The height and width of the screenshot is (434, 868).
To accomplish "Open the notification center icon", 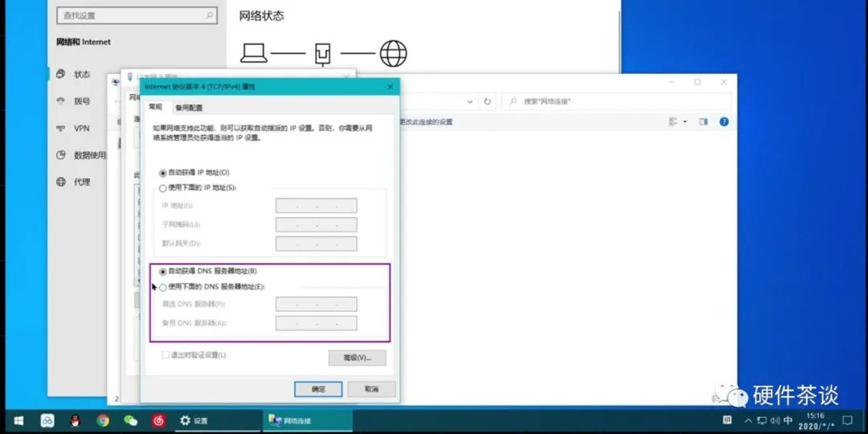I will 847,420.
